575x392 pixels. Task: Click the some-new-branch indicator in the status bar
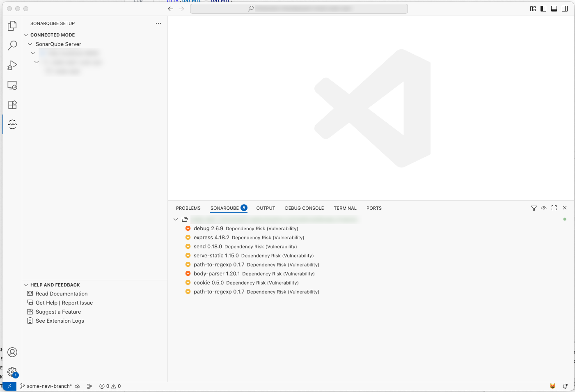(46, 386)
